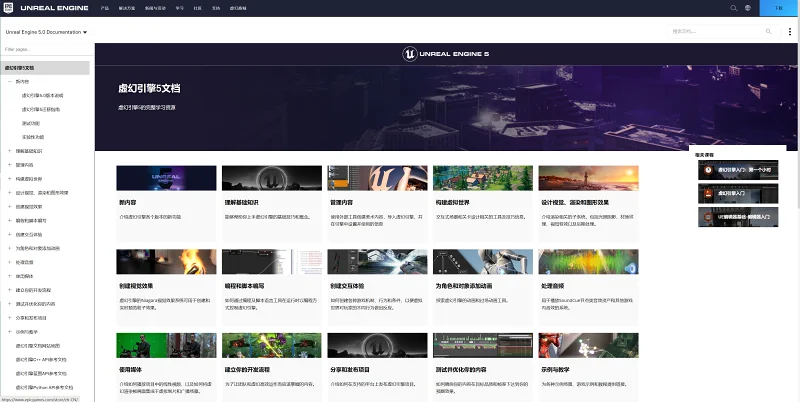The image size is (800, 402).
Task: Open the fire 创建视觉效果 card thumbnail
Action: tap(166, 262)
